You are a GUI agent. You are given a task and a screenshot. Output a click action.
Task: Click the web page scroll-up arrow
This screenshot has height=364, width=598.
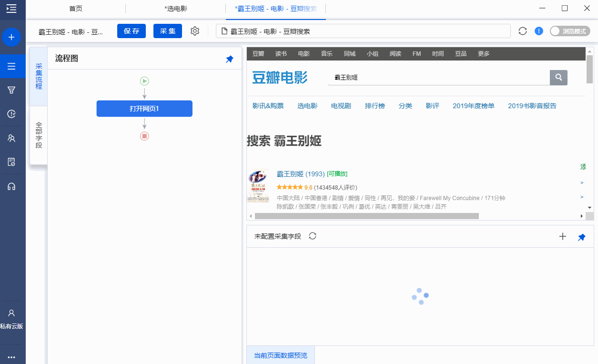590,51
